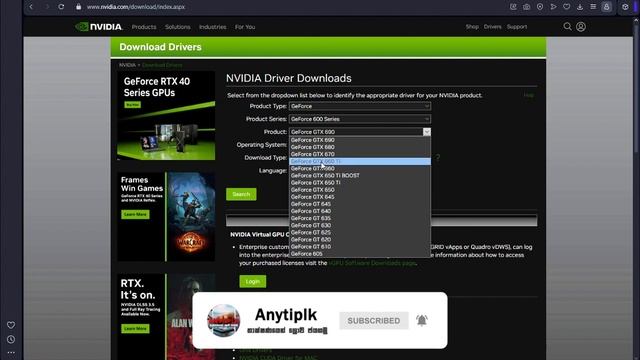
Task: Click the Product dropdown arrow
Action: (427, 132)
